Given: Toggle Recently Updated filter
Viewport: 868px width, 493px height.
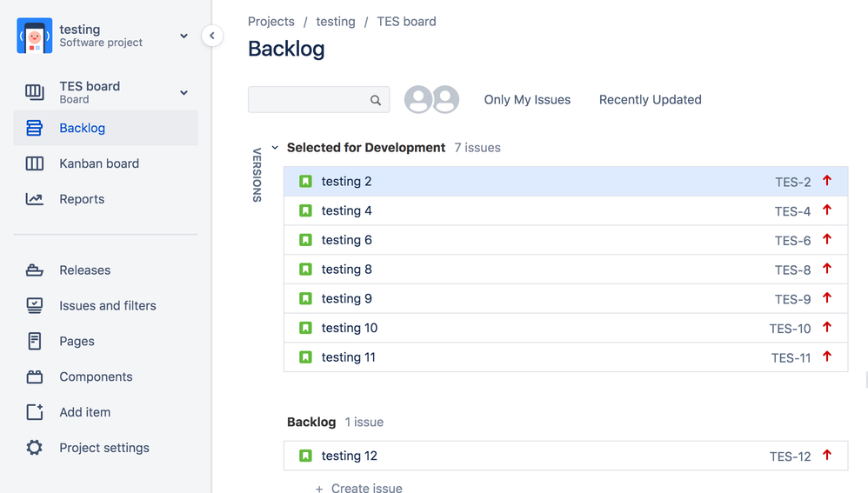Looking at the screenshot, I should 651,100.
